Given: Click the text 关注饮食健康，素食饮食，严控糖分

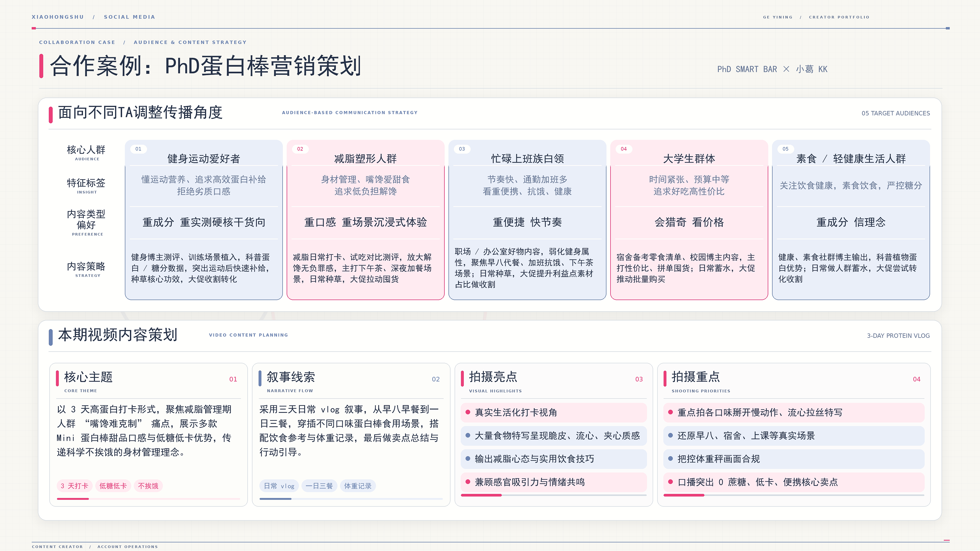Looking at the screenshot, I should tap(851, 186).
